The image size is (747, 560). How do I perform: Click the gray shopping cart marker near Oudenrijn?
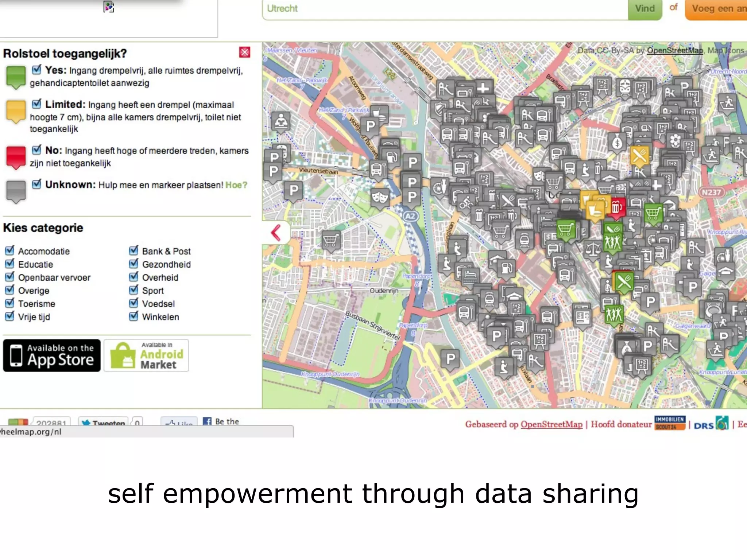coord(331,241)
